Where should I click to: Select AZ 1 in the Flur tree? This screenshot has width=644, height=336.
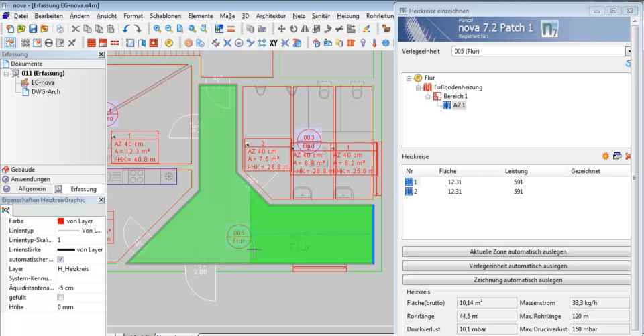coord(459,105)
